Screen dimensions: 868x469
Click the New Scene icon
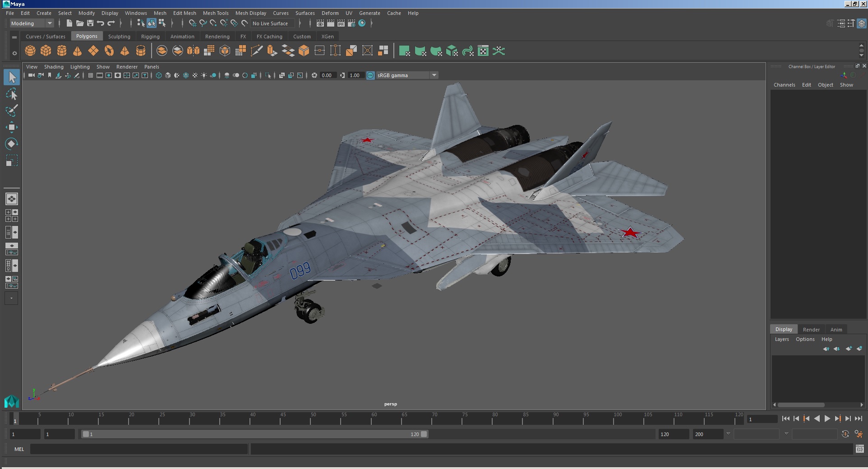tap(69, 23)
